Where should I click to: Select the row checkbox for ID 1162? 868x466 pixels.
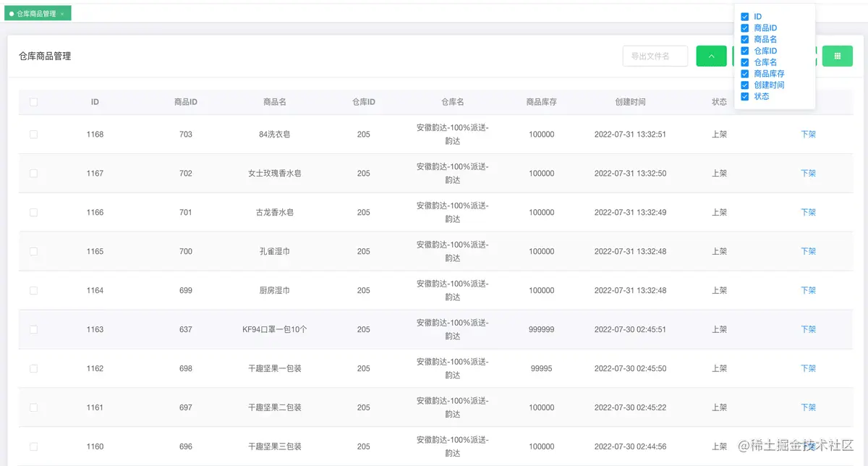coord(33,369)
